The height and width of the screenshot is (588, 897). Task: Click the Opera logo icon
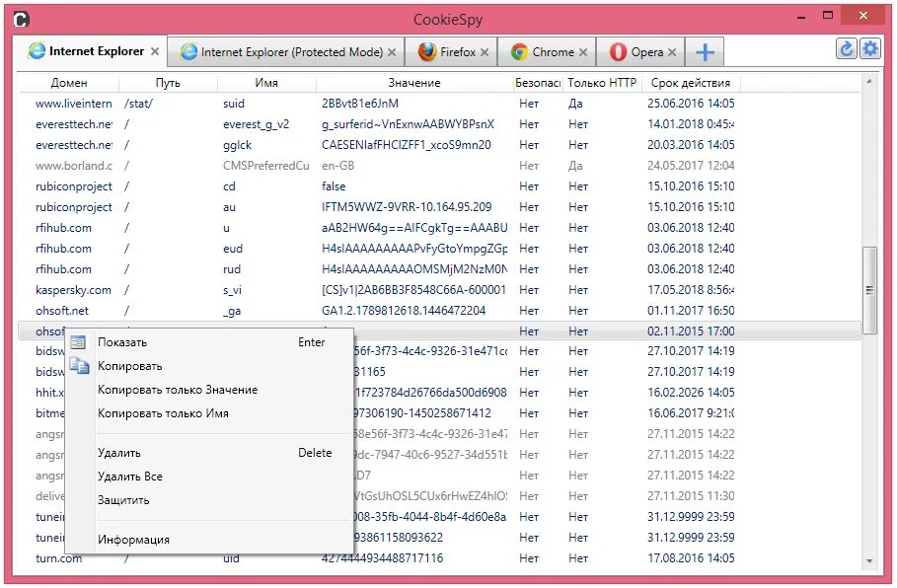point(618,52)
